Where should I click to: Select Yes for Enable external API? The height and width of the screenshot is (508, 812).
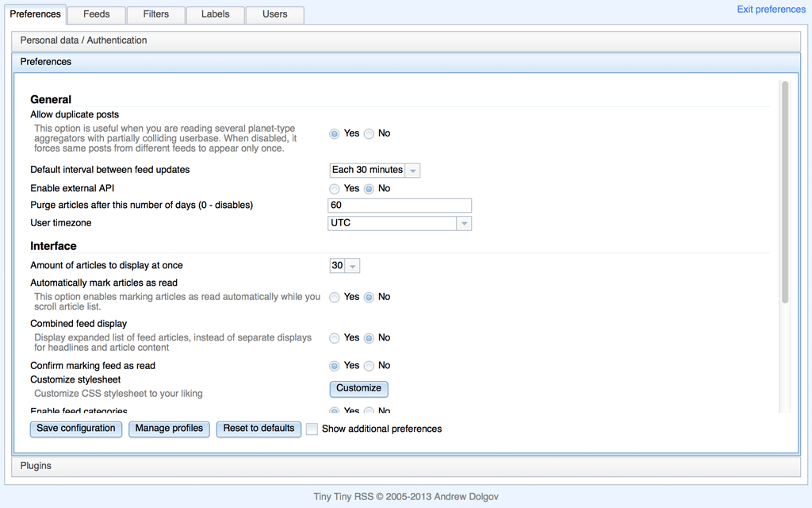pyautogui.click(x=335, y=189)
